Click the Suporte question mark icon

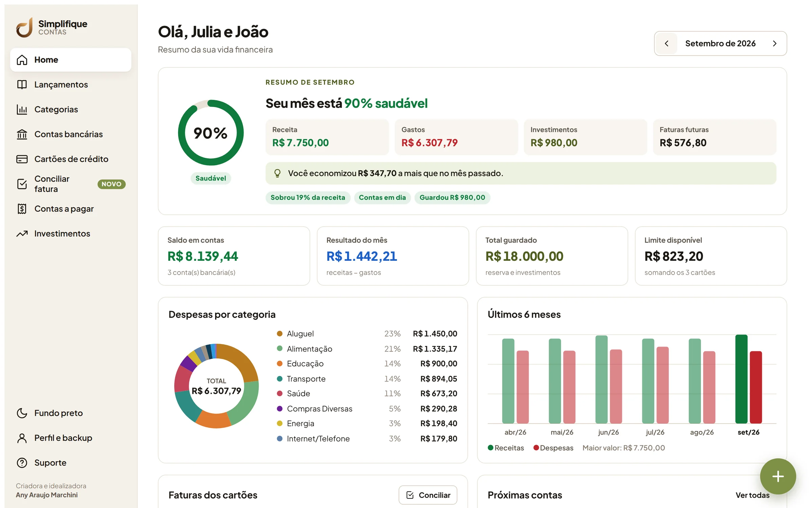(x=22, y=463)
